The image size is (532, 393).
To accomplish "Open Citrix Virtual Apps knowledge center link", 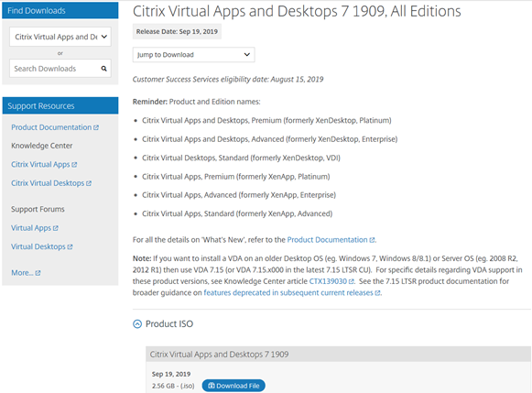I will tap(44, 165).
